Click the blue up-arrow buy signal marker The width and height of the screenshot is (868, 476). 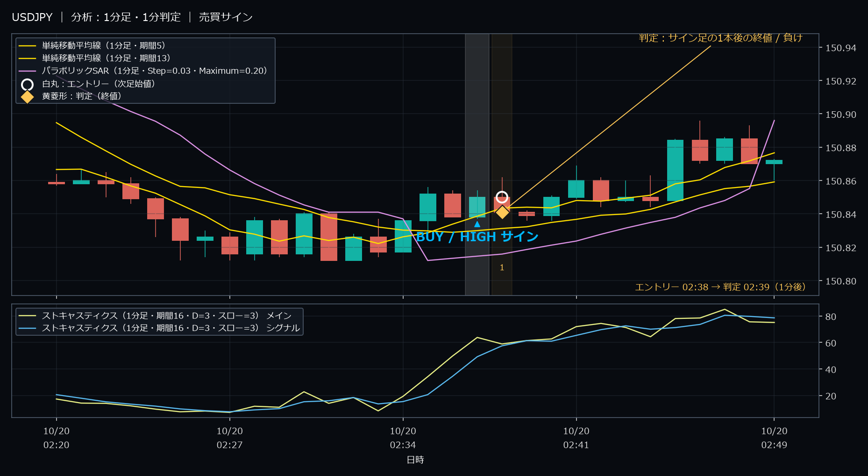point(477,224)
